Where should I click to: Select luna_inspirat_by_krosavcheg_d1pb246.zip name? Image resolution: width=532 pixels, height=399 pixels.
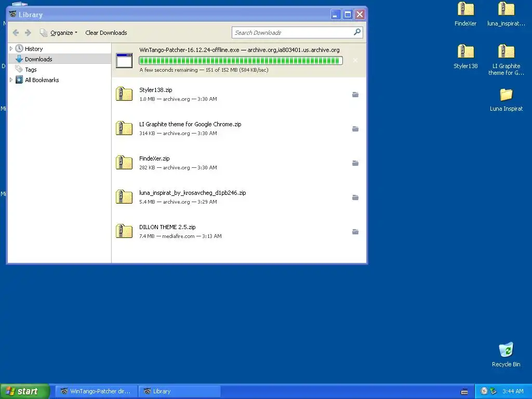pos(192,193)
